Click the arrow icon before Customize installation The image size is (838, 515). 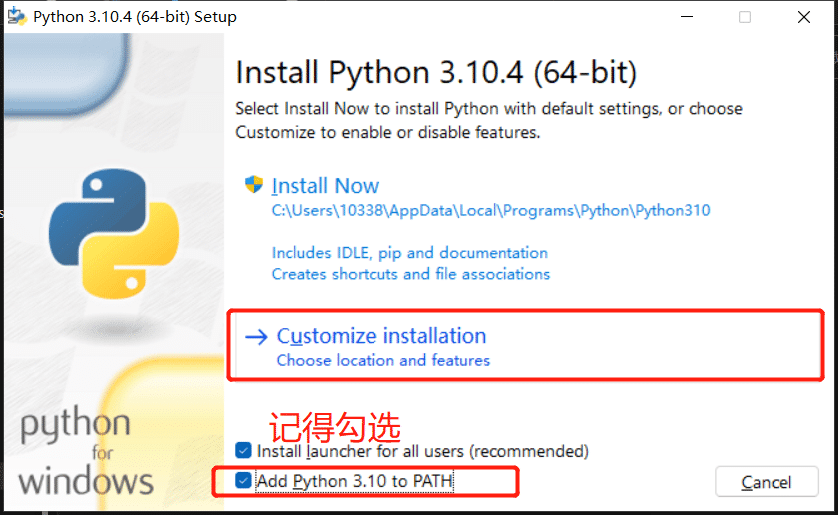point(256,337)
